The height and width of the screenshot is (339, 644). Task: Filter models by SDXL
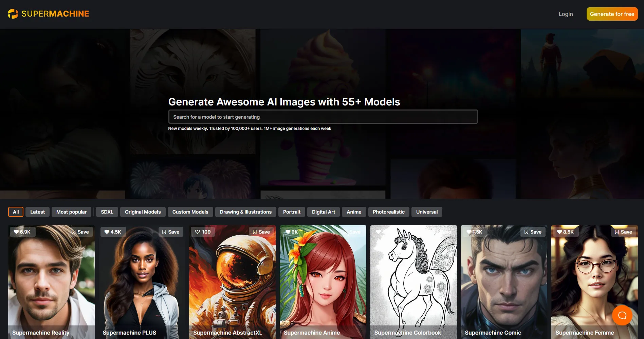107,212
